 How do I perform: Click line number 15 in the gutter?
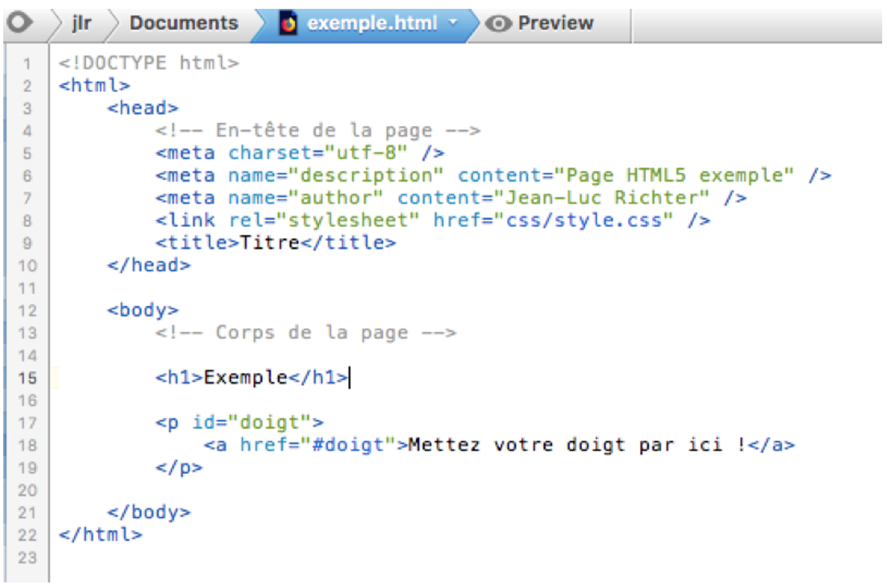(27, 378)
